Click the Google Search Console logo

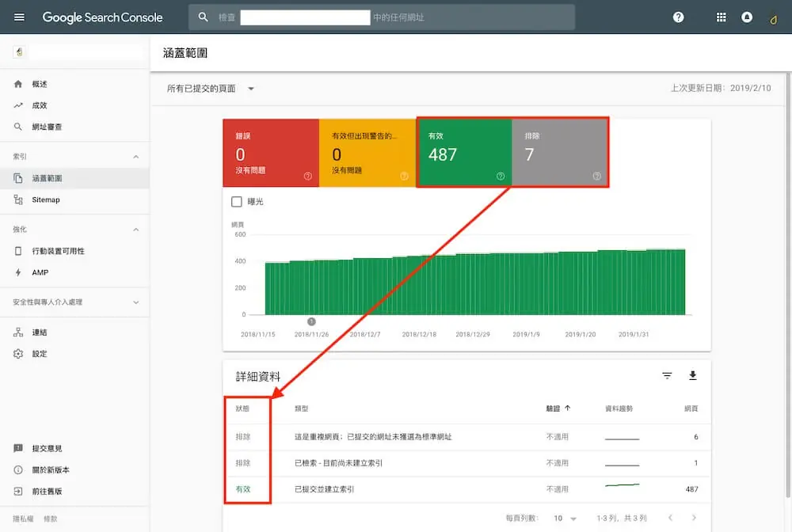click(102, 17)
